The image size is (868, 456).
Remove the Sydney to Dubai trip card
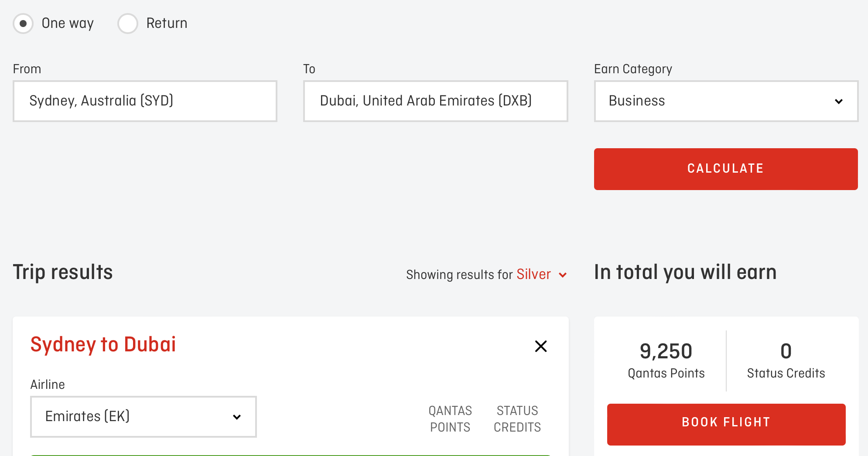(x=541, y=346)
